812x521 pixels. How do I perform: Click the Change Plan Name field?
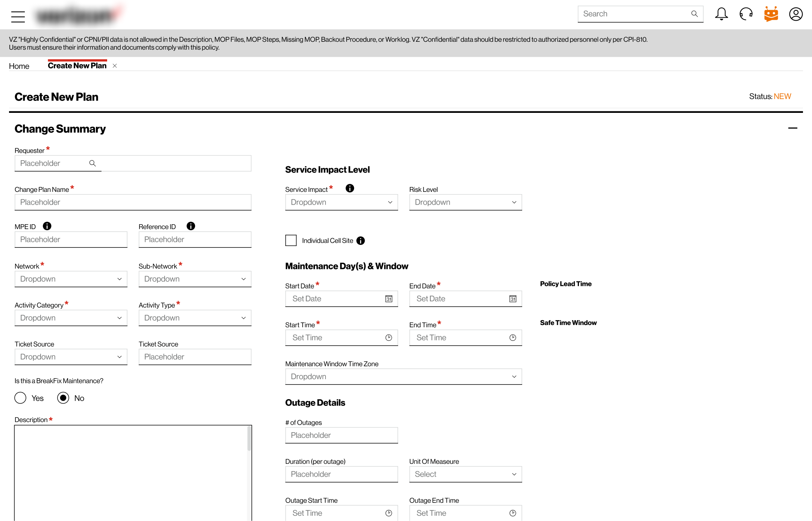(x=133, y=202)
